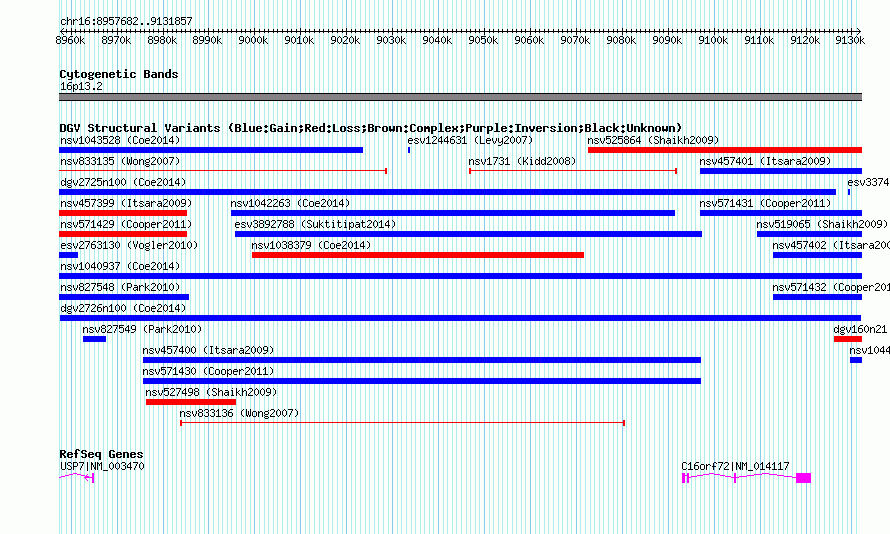The height and width of the screenshot is (534, 890).
Task: Click the nsv525864 (Shaikh2009) red loss bar
Action: 725,150
